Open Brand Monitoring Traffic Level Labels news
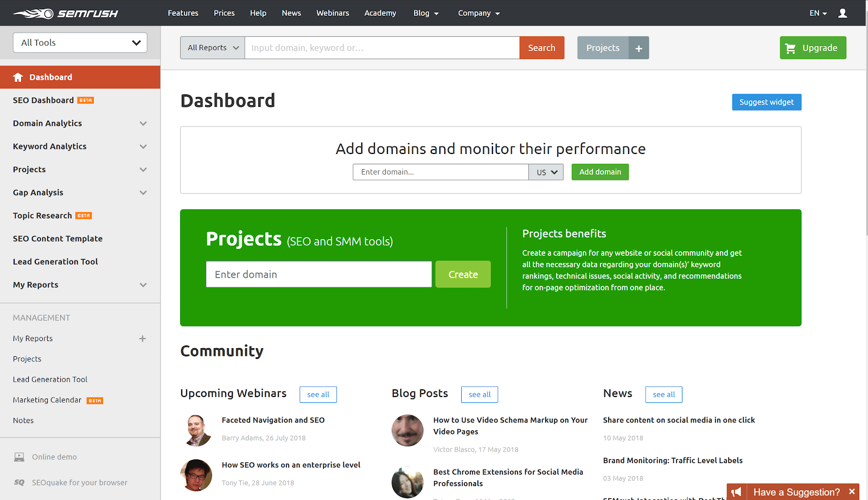 pyautogui.click(x=673, y=460)
